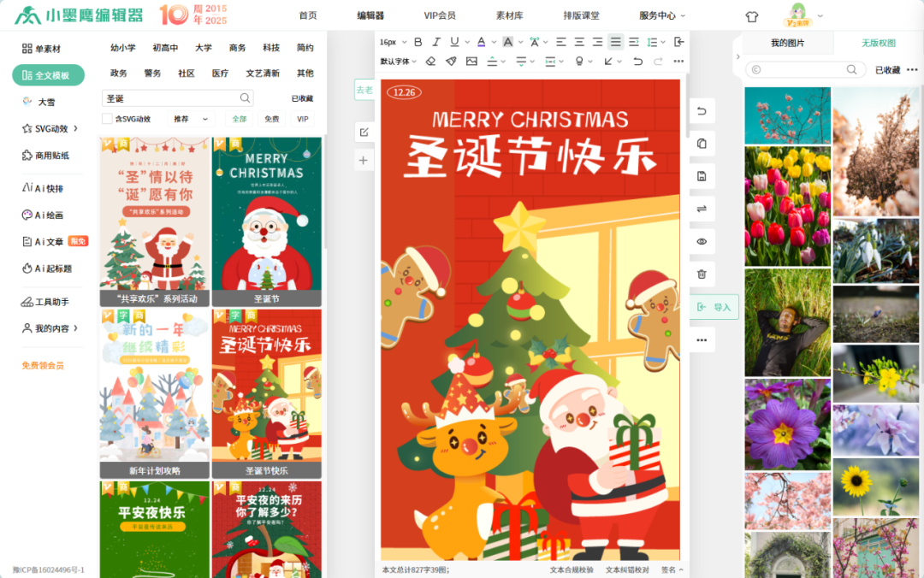924x578 pixels.
Task: Click 导入 import button
Action: 714,307
